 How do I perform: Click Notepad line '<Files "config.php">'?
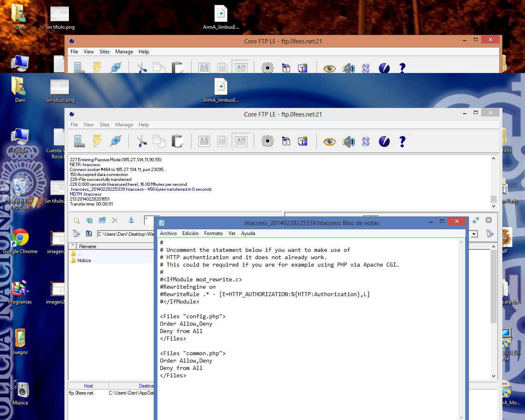click(x=193, y=316)
